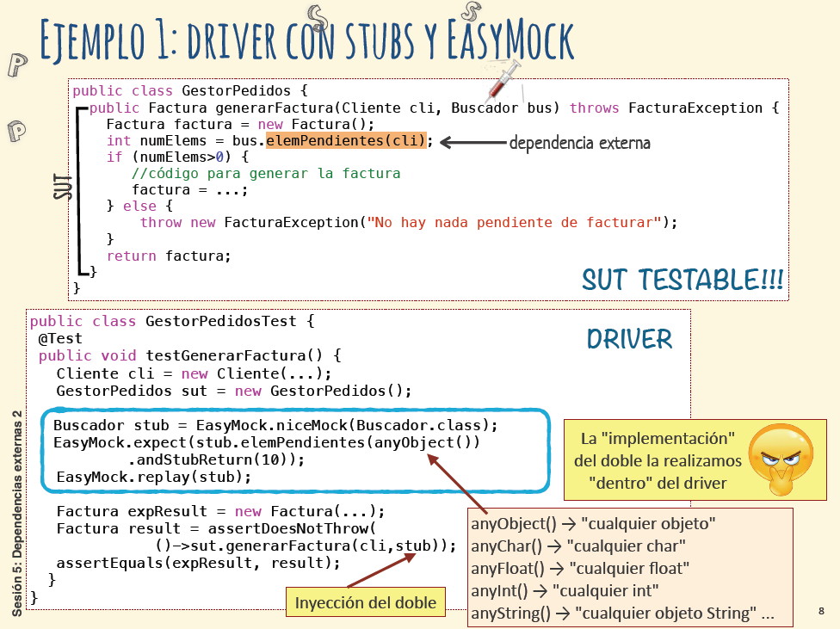Click the yellow 'implementación del doble' note
The height and width of the screenshot is (629, 840).
tap(654, 460)
